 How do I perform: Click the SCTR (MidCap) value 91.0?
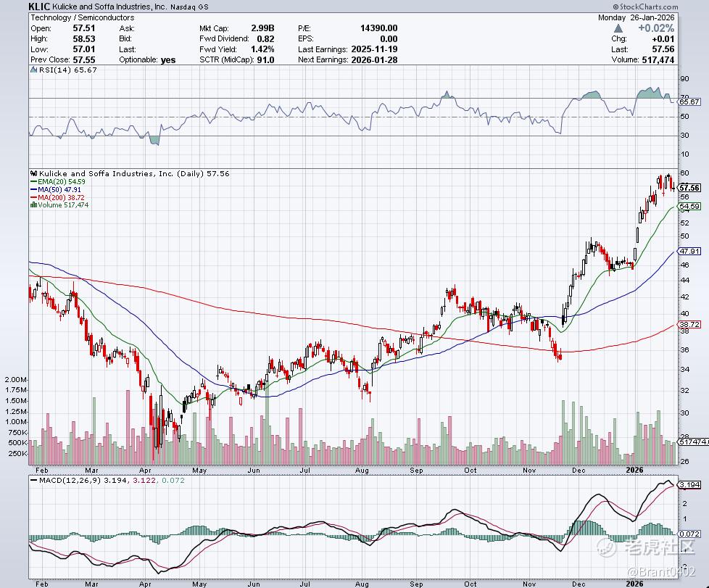266,59
